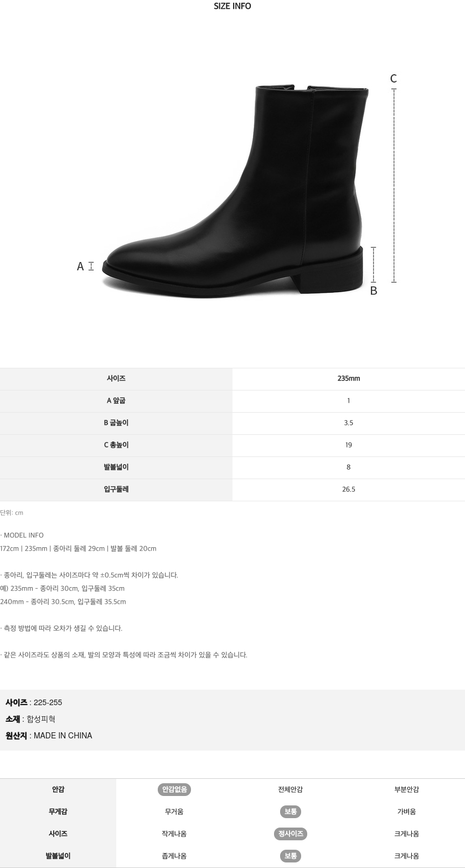Click the 무거움 weight option
465x868 pixels.
pyautogui.click(x=174, y=811)
